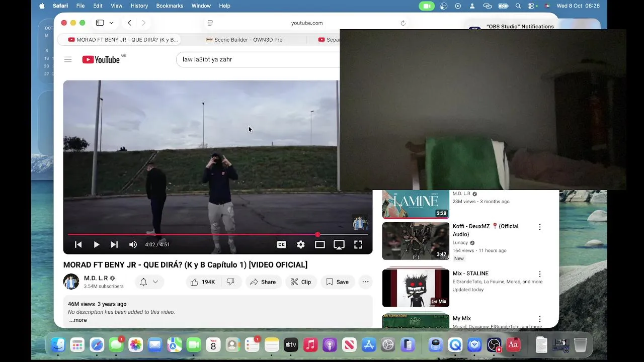Screen dimensions: 644x362
Task: Mute the video volume icon
Action: pos(133,244)
